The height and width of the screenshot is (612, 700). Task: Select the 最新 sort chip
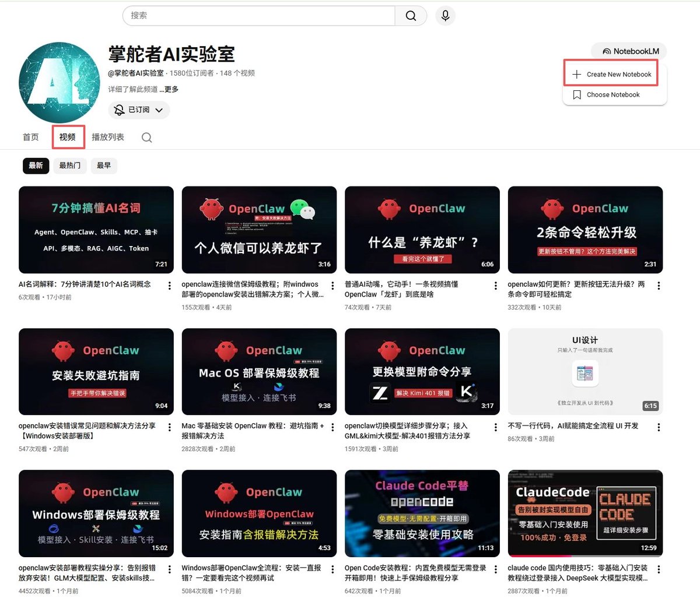point(36,166)
